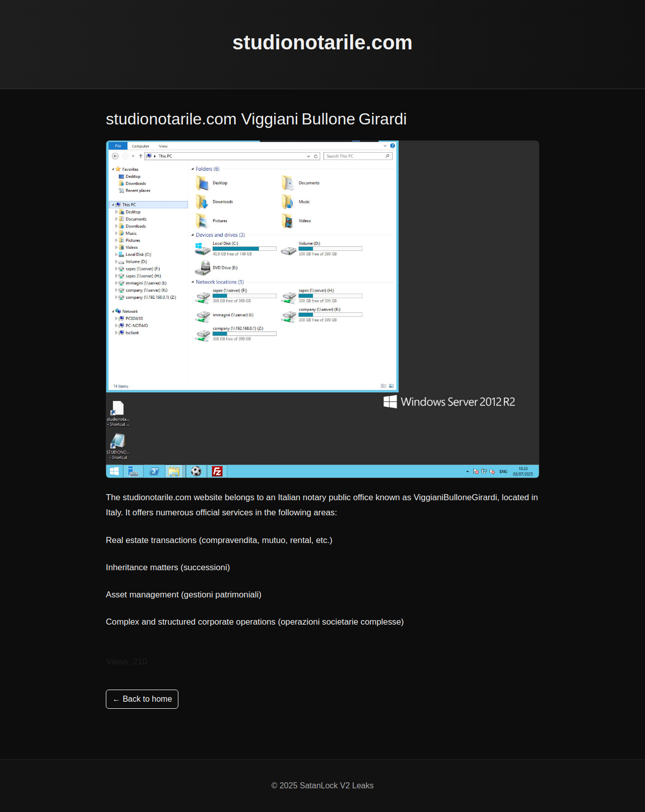Screen dimensions: 645x812
Task: Open the PowerShell taskbar icon
Action: click(154, 471)
